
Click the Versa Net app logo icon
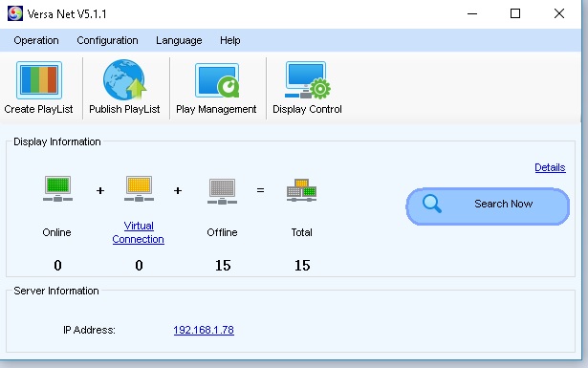tap(15, 14)
